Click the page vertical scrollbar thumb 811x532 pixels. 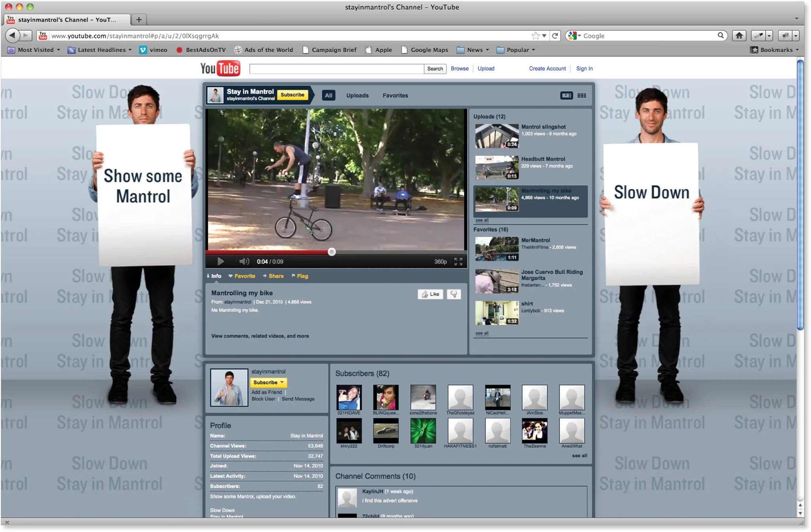800,194
